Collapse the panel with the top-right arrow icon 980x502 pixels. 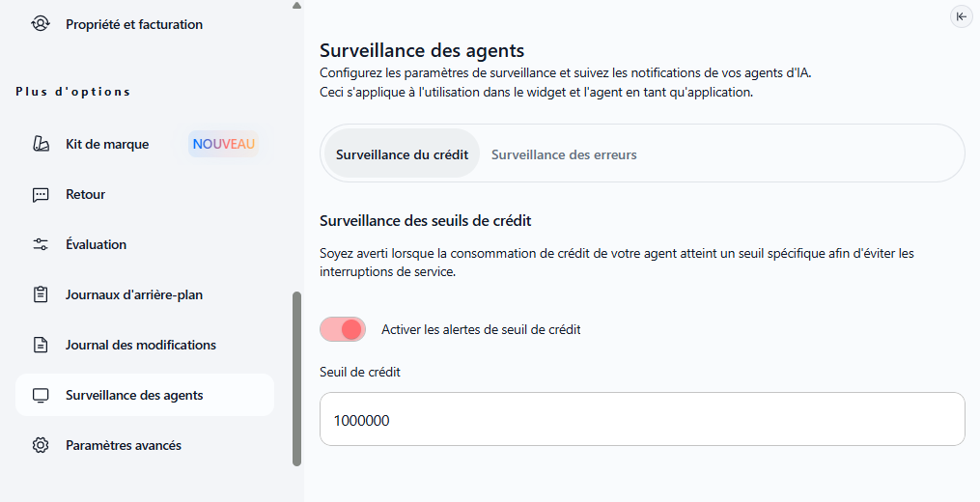click(961, 15)
